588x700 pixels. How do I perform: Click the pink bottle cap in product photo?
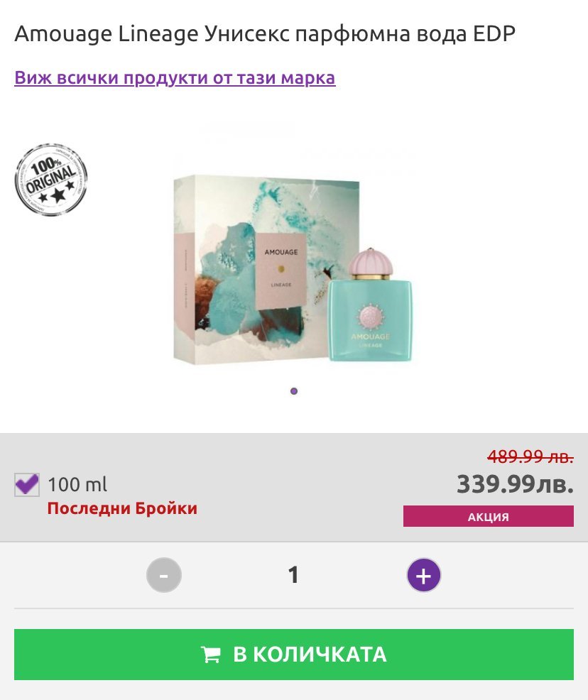pyautogui.click(x=370, y=261)
